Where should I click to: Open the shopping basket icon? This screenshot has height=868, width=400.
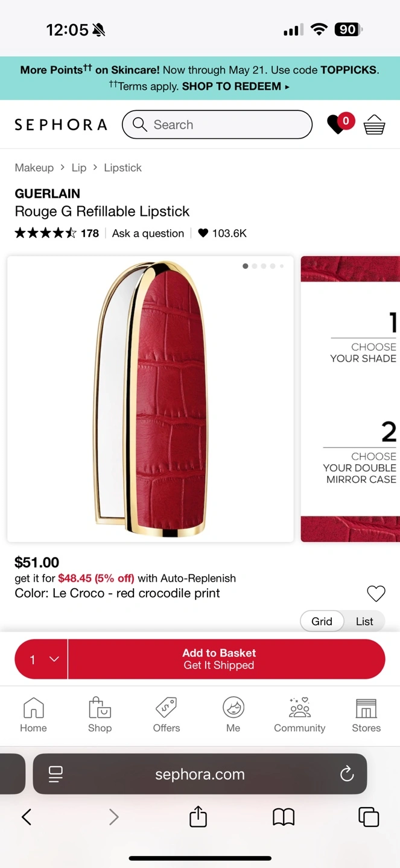click(x=374, y=125)
